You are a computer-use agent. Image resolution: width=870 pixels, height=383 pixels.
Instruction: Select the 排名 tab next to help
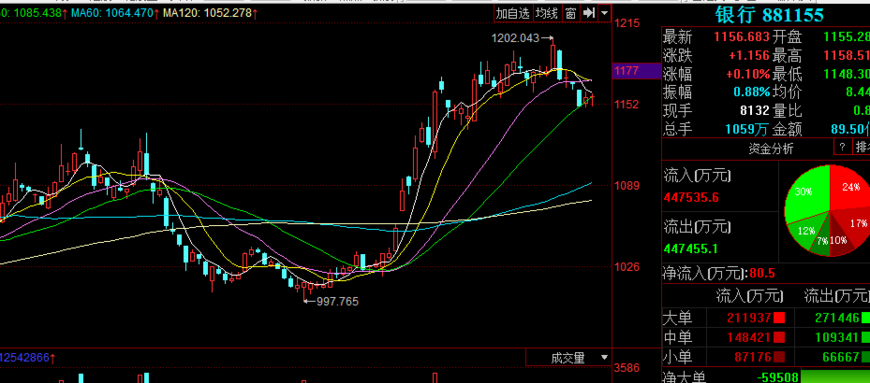point(862,147)
